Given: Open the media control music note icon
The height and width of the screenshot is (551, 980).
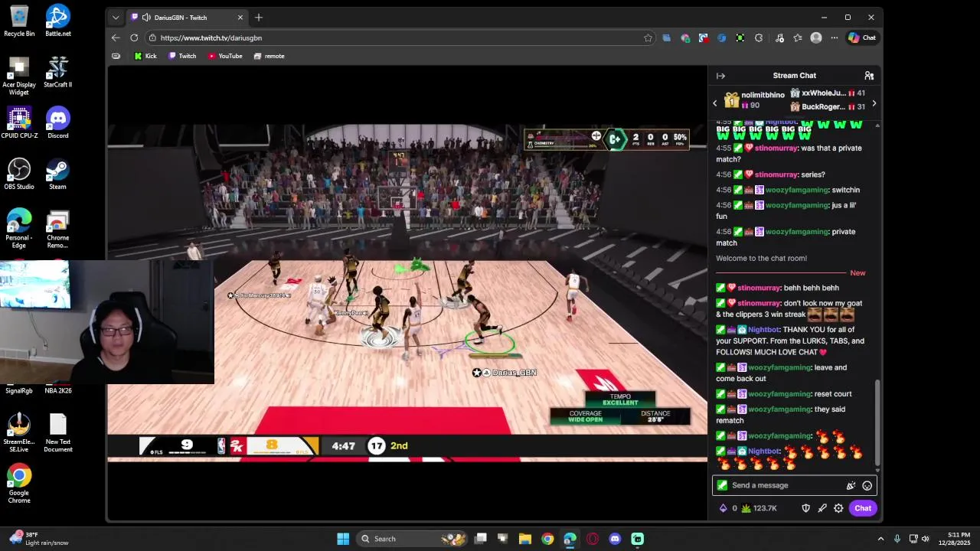Looking at the screenshot, I should click(x=779, y=37).
